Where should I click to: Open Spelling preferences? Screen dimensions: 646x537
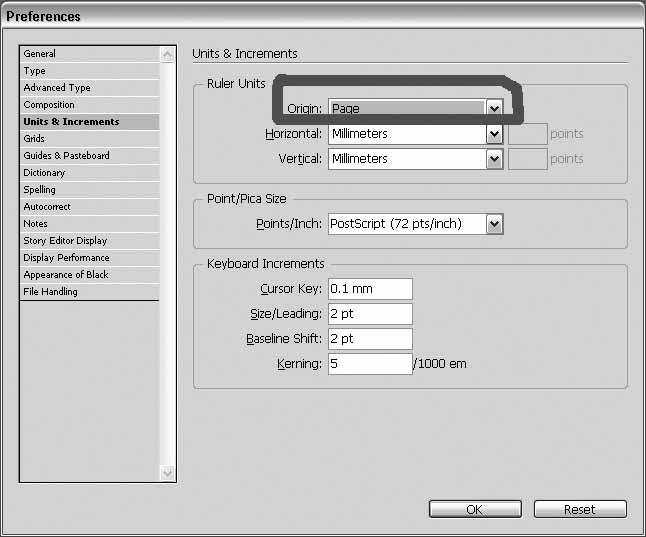pyautogui.click(x=89, y=190)
